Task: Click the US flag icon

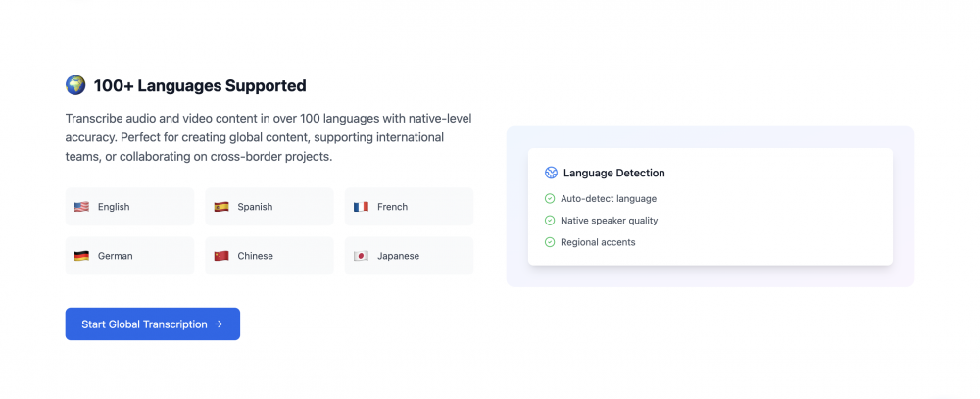Action: 81,207
